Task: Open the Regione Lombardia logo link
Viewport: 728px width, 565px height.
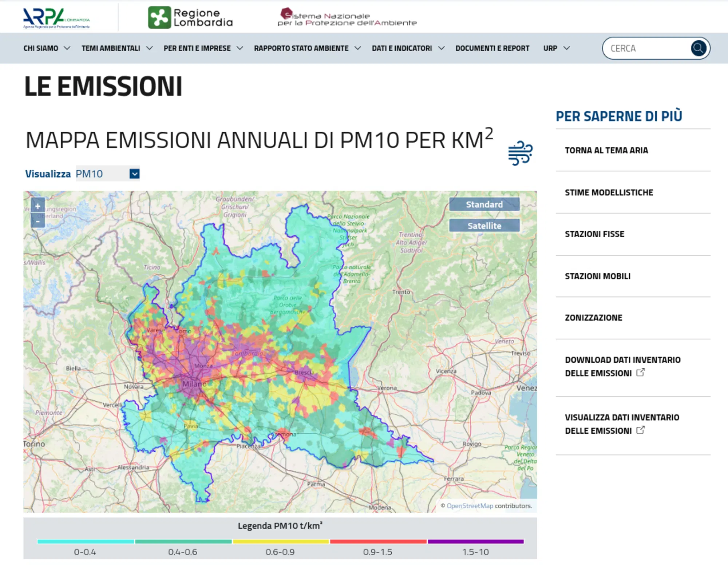Action: (190, 17)
